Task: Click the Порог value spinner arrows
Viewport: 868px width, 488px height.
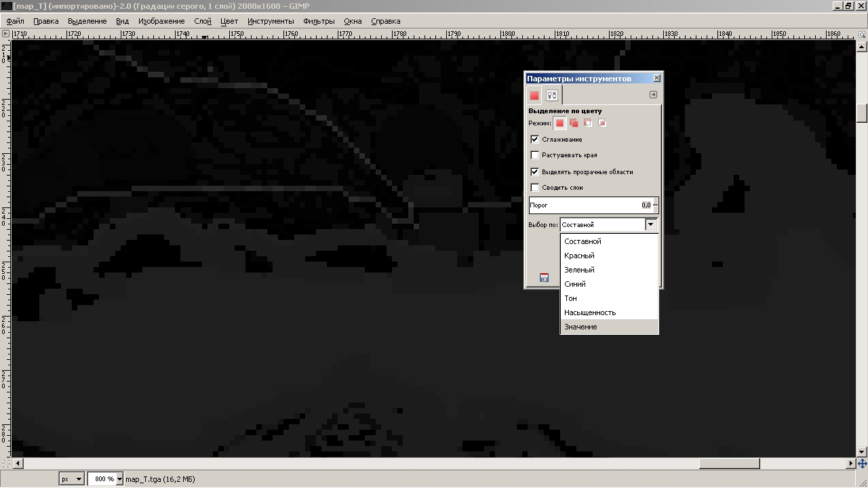Action: (655, 205)
